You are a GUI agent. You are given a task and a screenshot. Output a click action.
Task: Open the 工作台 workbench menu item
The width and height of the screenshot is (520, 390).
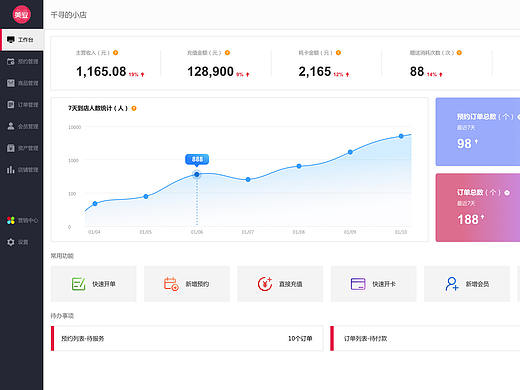pos(22,40)
